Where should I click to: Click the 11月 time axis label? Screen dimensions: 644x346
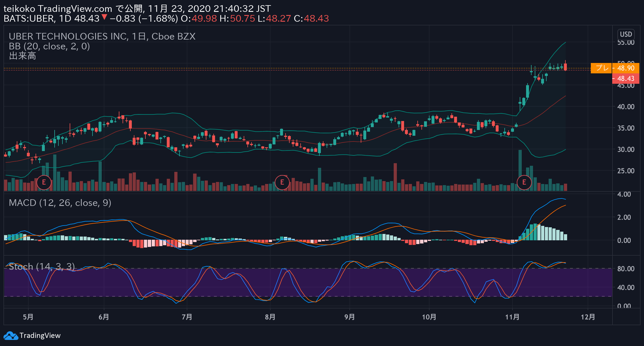512,317
